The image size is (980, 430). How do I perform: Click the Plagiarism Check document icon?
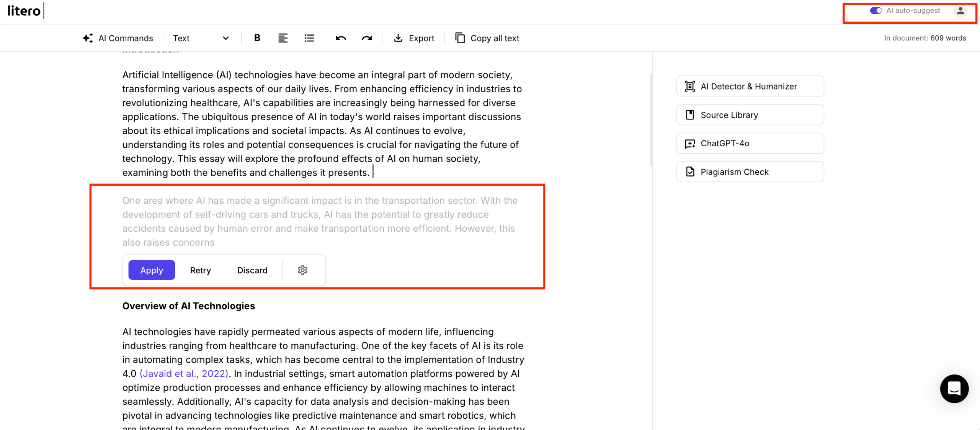pyautogui.click(x=690, y=172)
